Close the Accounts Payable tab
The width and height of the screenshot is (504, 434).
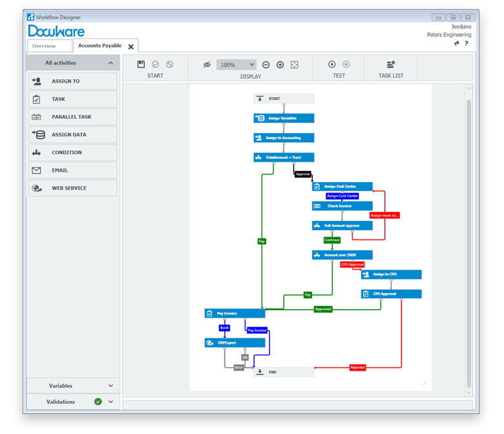pyautogui.click(x=131, y=47)
